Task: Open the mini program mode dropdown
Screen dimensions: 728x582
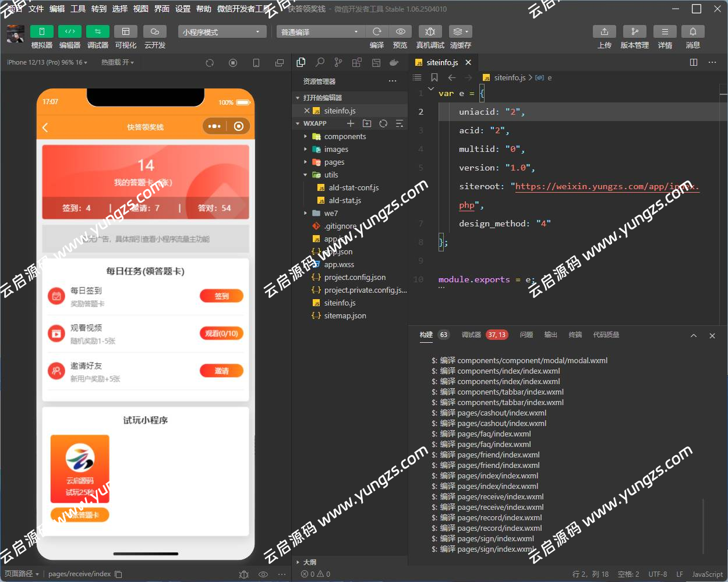Action: 222,32
